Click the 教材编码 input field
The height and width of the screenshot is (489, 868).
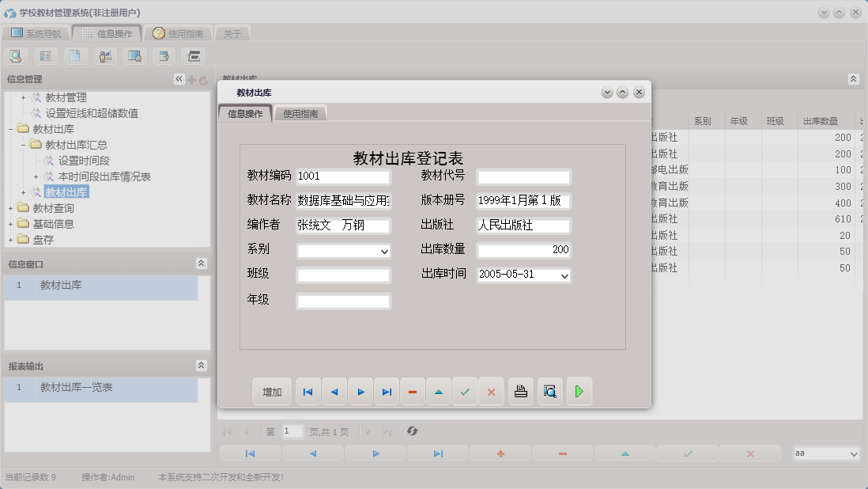click(344, 176)
